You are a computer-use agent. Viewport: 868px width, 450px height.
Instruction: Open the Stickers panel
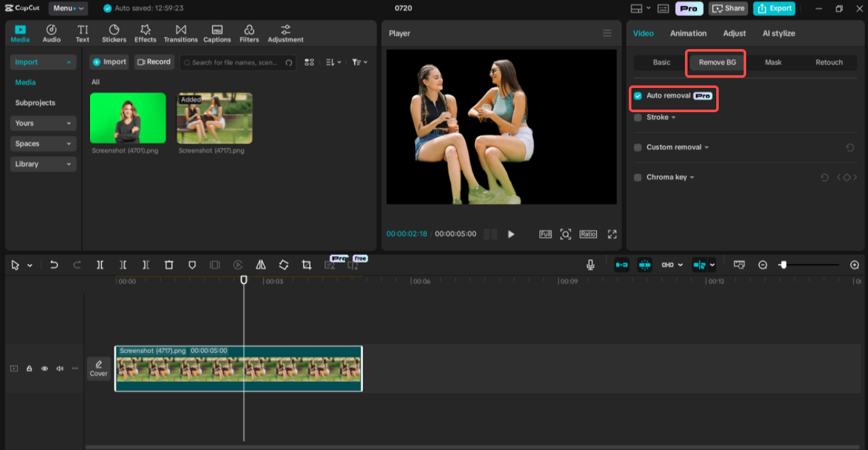114,33
